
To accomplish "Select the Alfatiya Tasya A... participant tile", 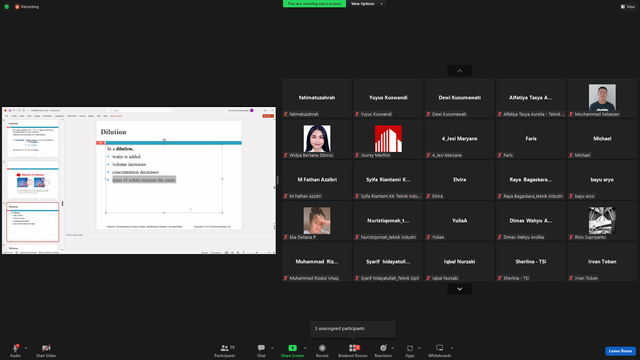I will (x=531, y=98).
